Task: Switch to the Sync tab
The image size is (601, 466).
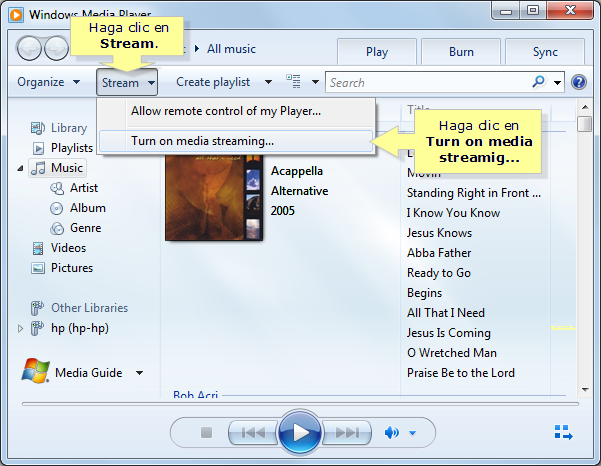Action: click(x=545, y=52)
